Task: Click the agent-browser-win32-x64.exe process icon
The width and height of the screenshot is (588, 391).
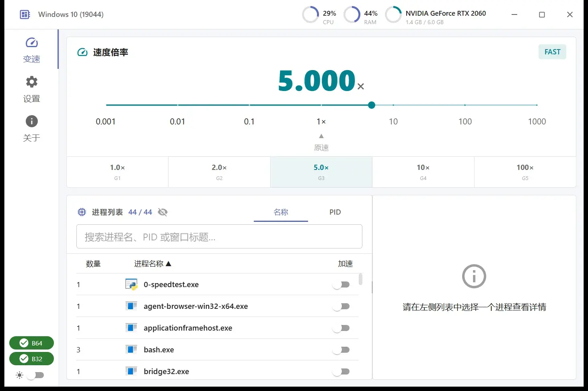Action: pyautogui.click(x=131, y=306)
